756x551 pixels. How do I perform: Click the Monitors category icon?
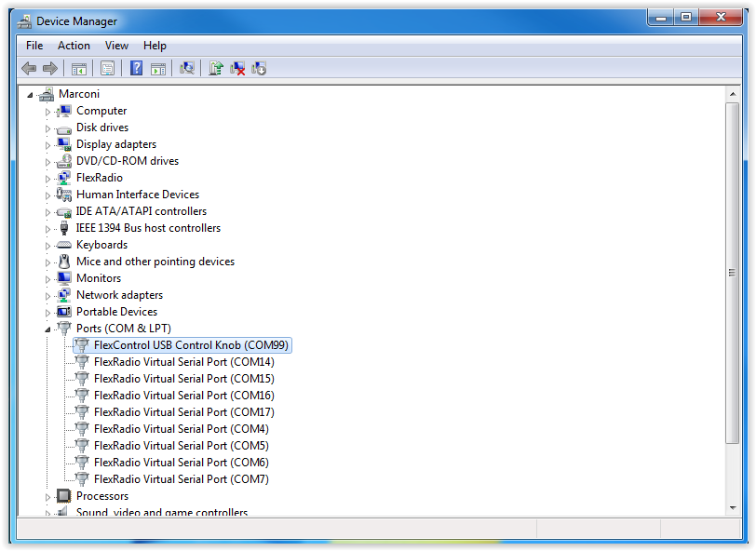pyautogui.click(x=63, y=278)
